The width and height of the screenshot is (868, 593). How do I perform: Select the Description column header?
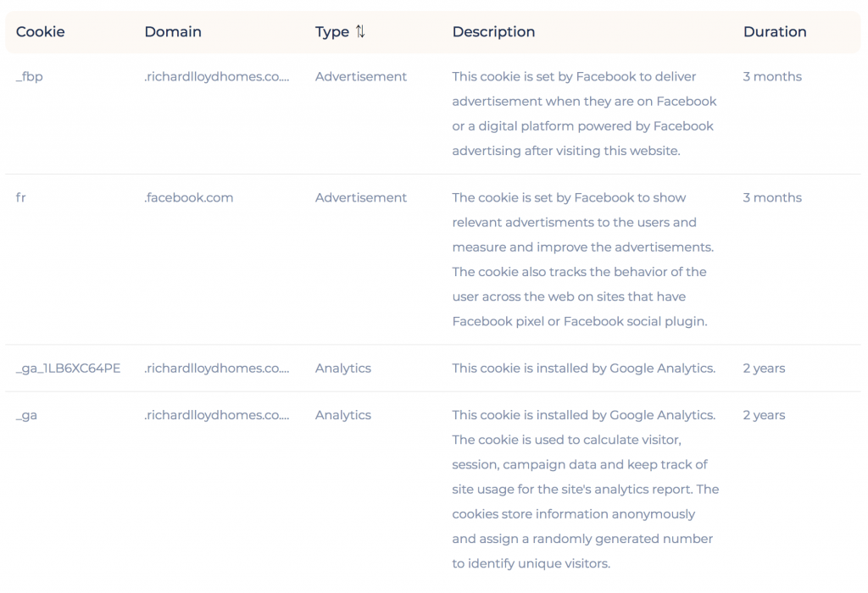pyautogui.click(x=493, y=32)
